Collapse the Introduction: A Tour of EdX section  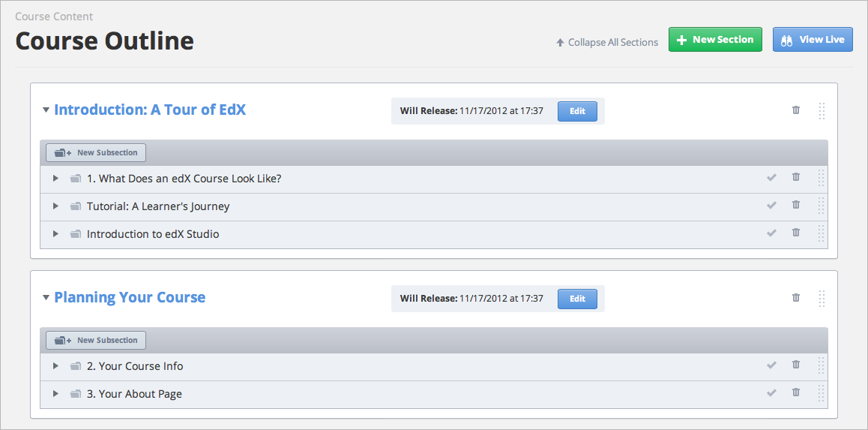(x=46, y=110)
